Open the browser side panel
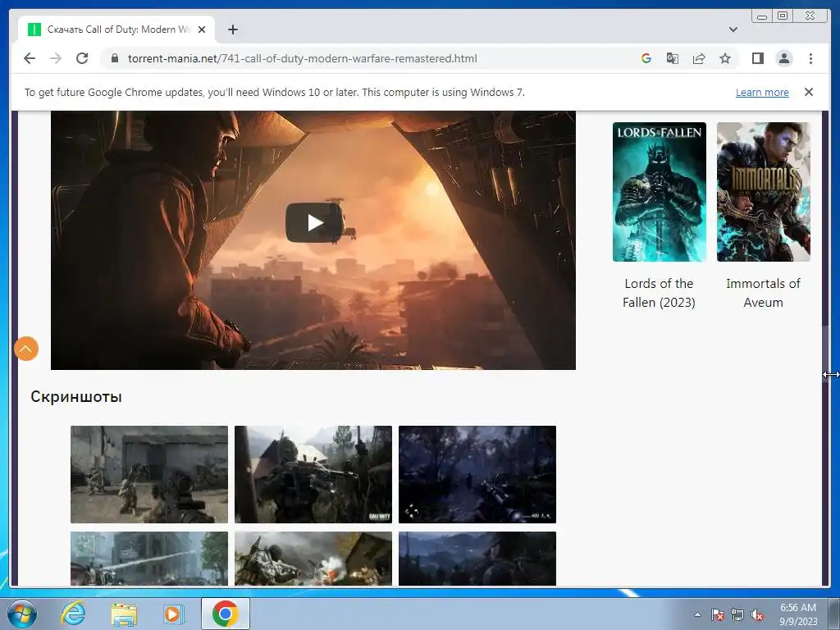The width and height of the screenshot is (840, 630). point(757,58)
